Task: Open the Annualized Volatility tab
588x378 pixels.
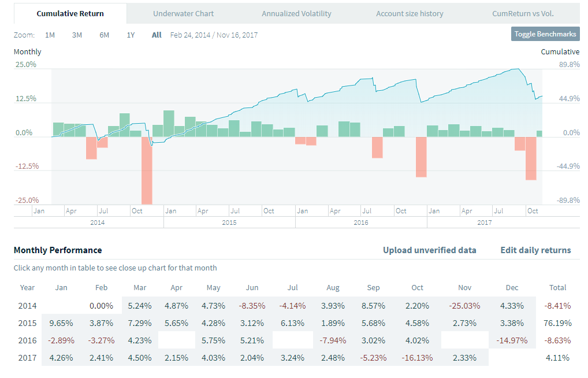Action: [296, 13]
